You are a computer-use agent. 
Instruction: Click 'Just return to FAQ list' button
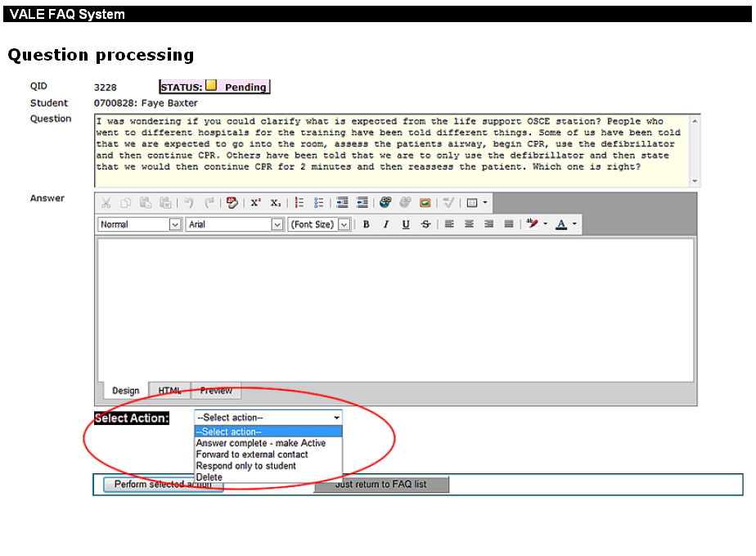point(381,484)
